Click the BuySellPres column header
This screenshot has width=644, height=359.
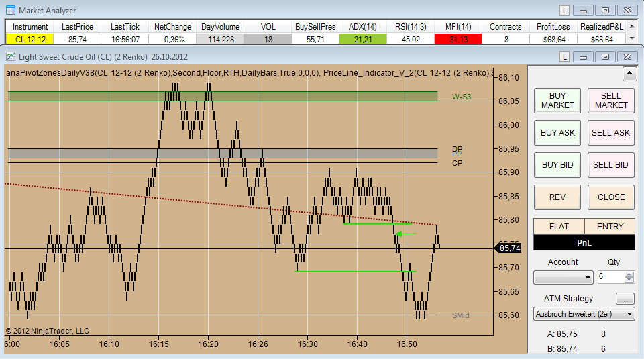(315, 27)
